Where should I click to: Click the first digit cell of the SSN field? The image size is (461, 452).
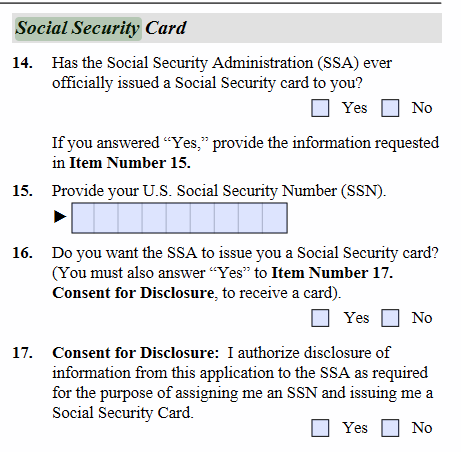pyautogui.click(x=83, y=218)
